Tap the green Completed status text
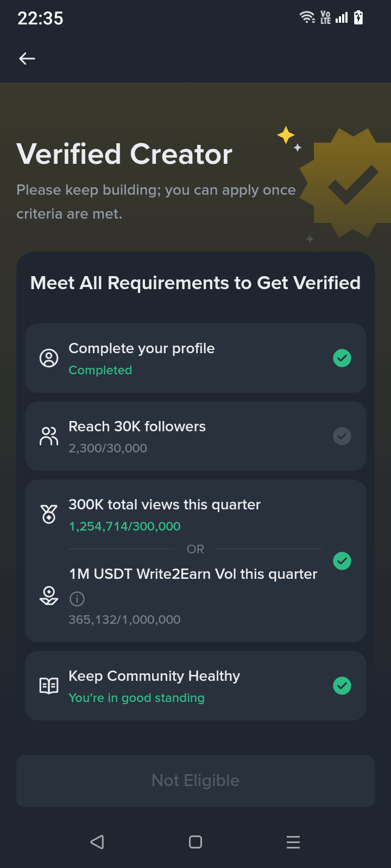Screen dimensions: 391x868 (x=100, y=370)
